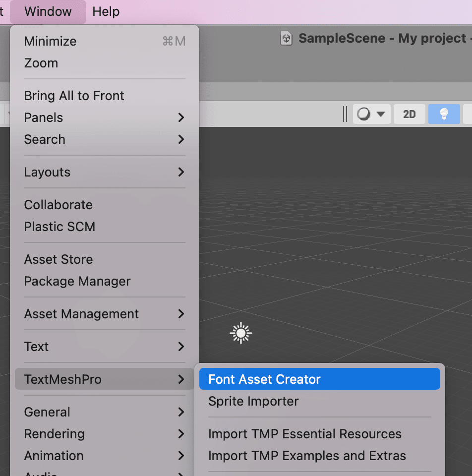Open the Window menu in menu bar
This screenshot has height=476, width=472.
click(x=48, y=11)
